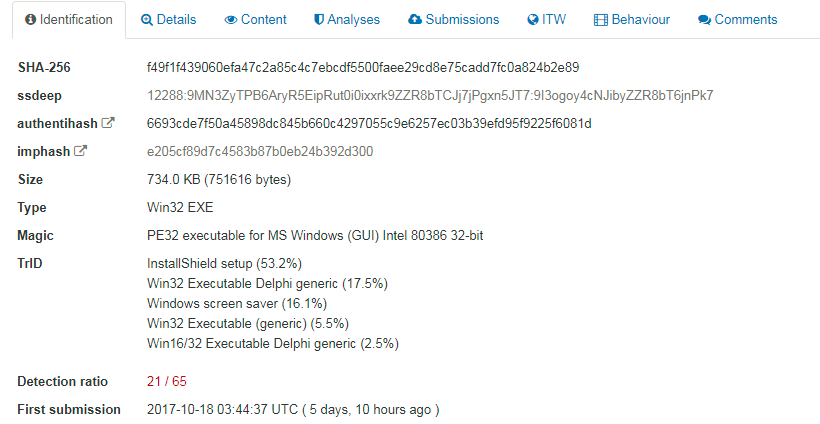Screen dimensions: 820x424
Task: Switch to the Behaviour tab
Action: 631,20
